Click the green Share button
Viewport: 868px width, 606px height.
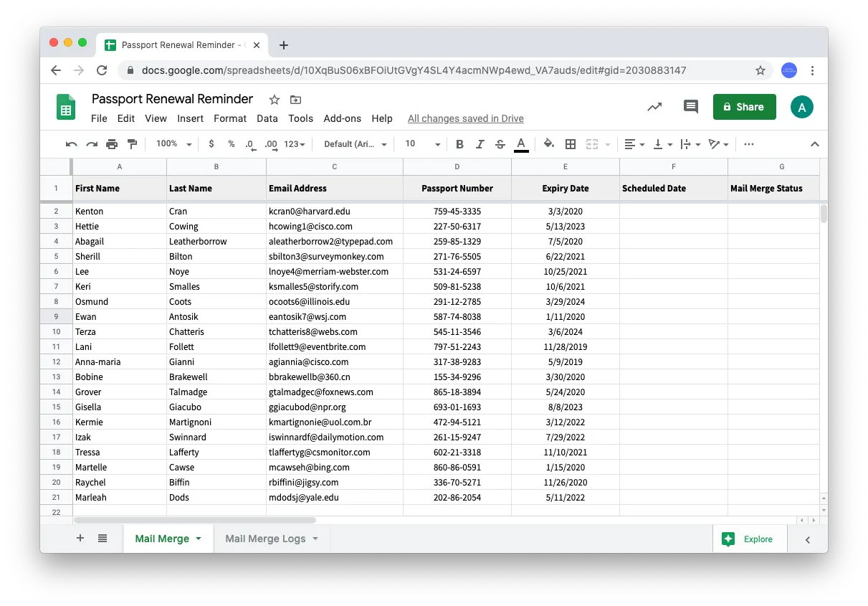[744, 107]
